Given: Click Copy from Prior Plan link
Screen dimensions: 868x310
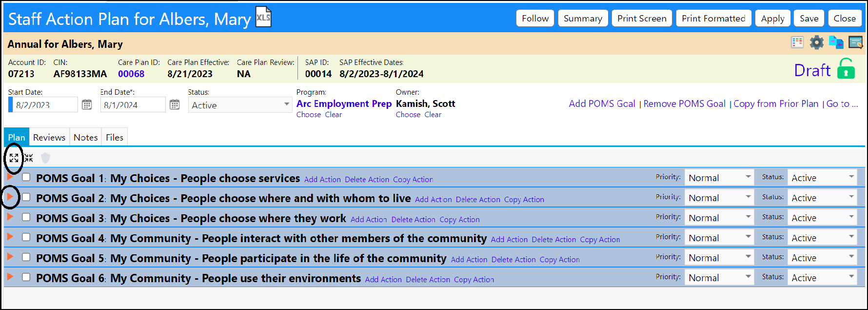Looking at the screenshot, I should tap(776, 103).
